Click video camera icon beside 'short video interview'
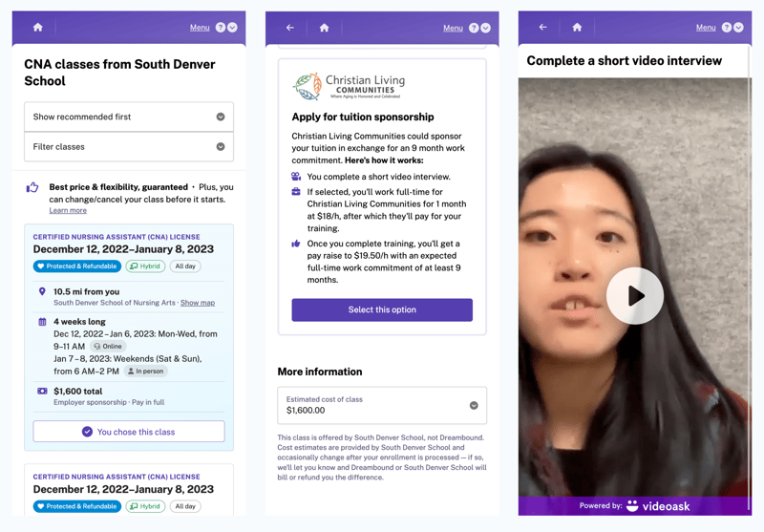Screen dimensions: 764x532 [x=296, y=177]
